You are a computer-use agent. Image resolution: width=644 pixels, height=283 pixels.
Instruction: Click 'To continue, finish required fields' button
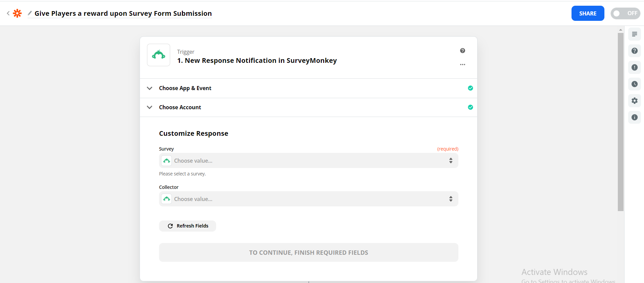pyautogui.click(x=308, y=252)
